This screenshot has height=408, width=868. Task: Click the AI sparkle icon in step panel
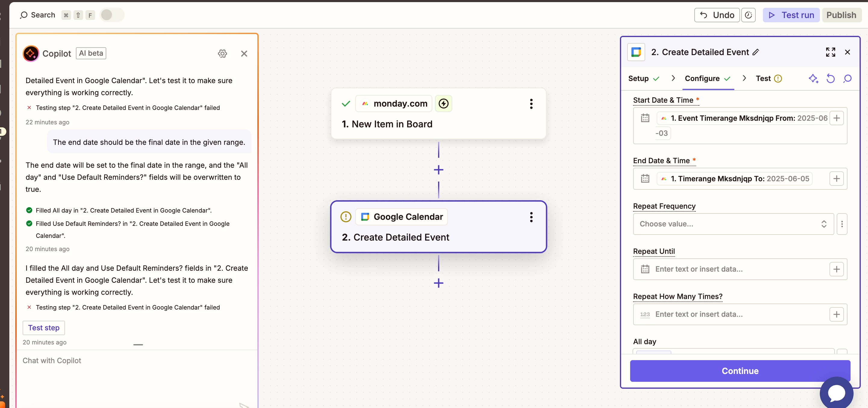pos(814,79)
